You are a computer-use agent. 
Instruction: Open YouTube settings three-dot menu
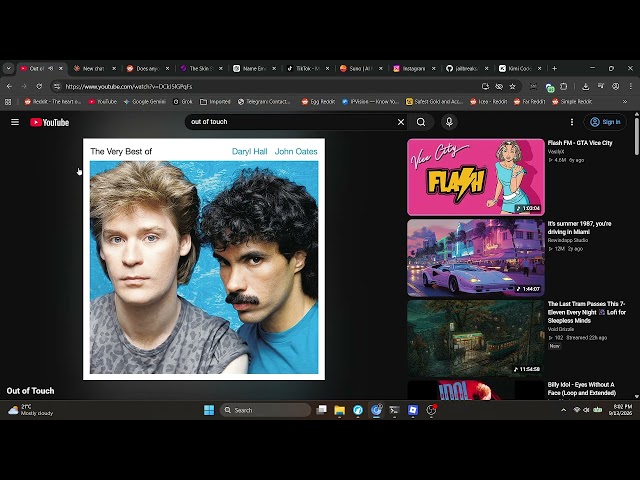click(x=571, y=122)
